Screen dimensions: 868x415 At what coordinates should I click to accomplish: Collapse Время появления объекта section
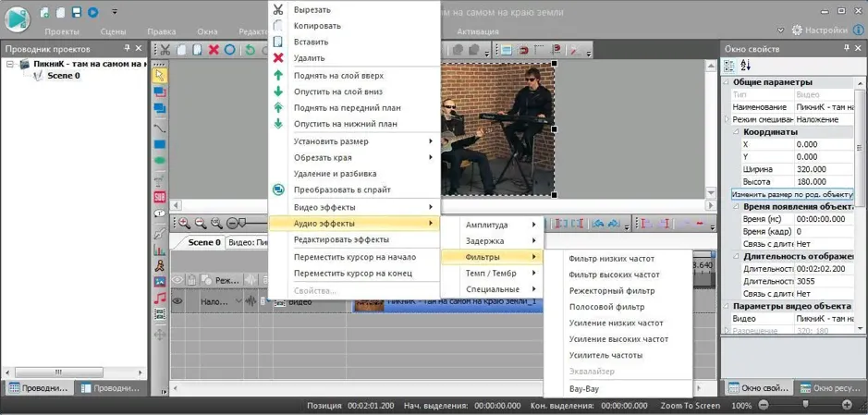pyautogui.click(x=736, y=206)
